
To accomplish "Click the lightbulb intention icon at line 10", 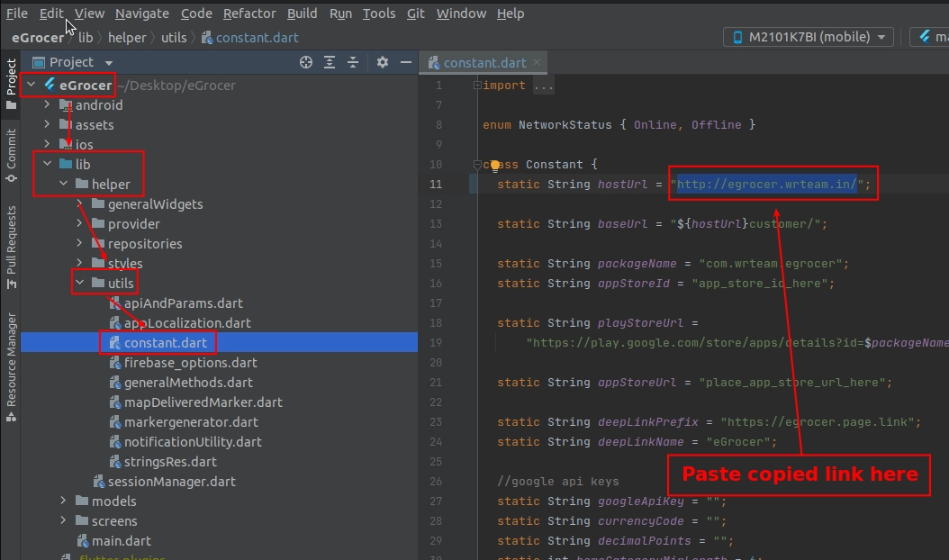I will coord(495,165).
